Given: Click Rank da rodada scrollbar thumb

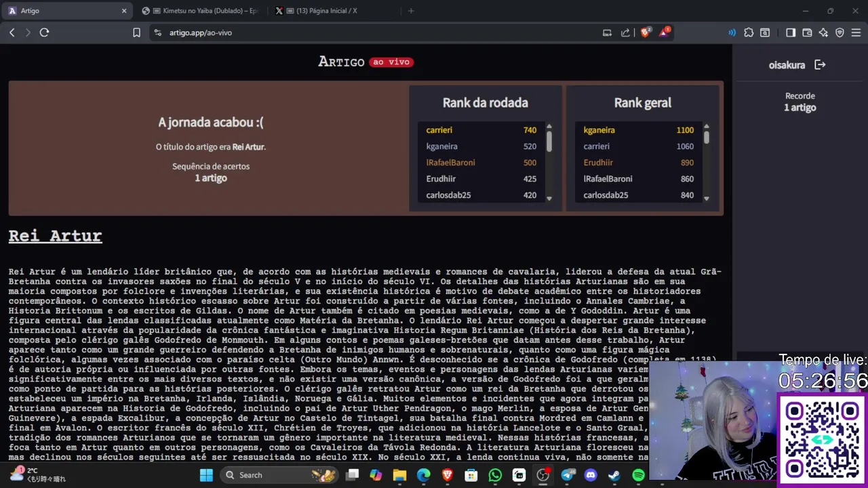Looking at the screenshot, I should (x=549, y=141).
